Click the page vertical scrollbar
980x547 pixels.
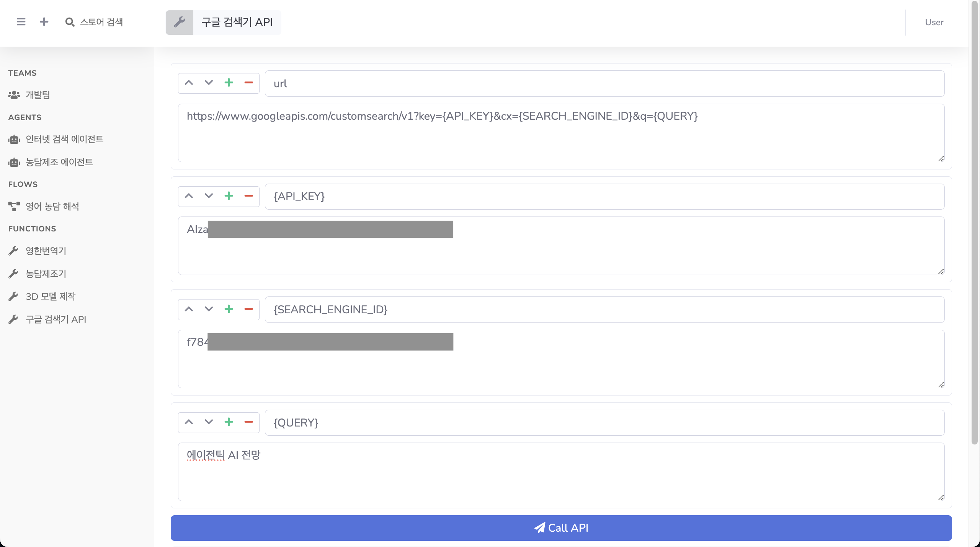(975, 223)
